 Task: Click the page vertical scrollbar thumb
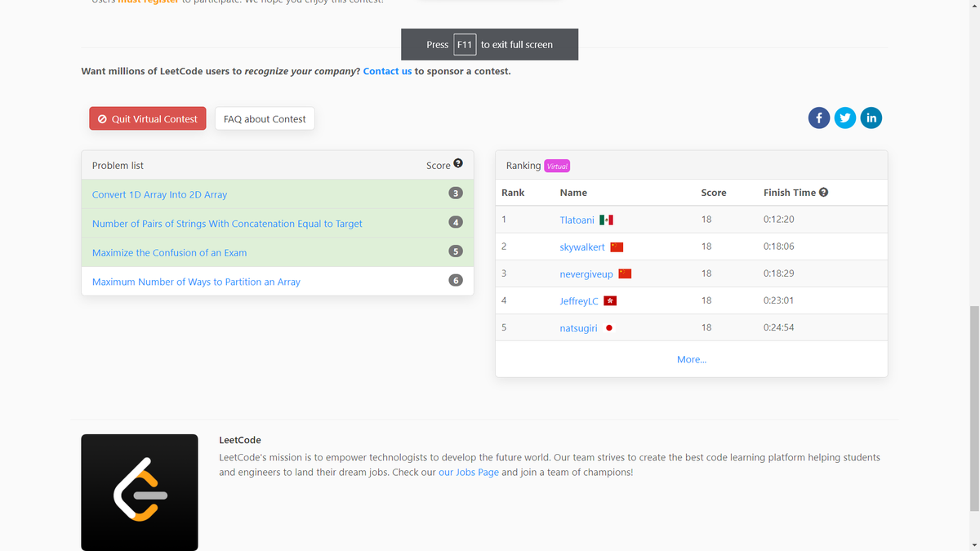[974, 408]
